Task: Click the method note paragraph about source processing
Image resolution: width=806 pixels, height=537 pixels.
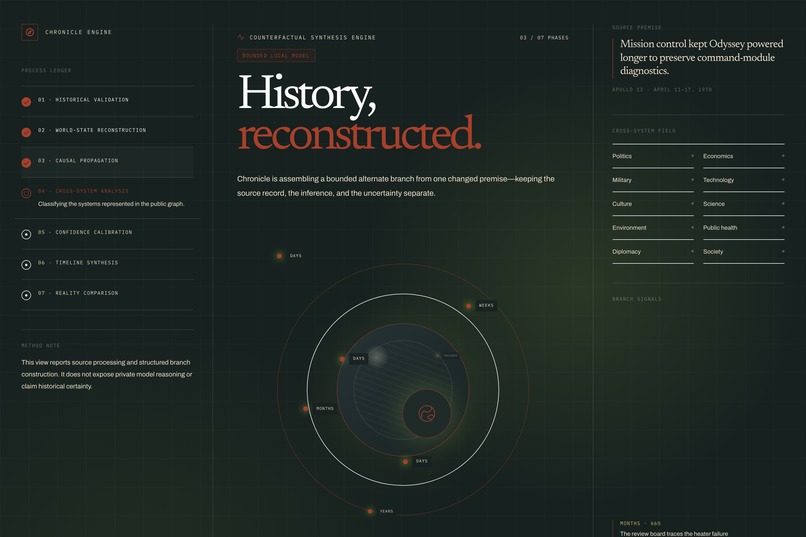Action: click(x=106, y=374)
